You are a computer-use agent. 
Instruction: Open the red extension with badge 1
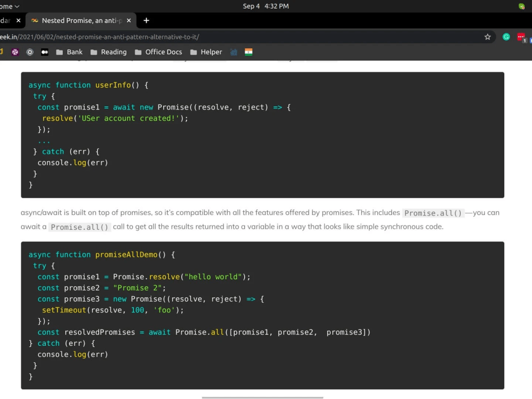(x=520, y=37)
